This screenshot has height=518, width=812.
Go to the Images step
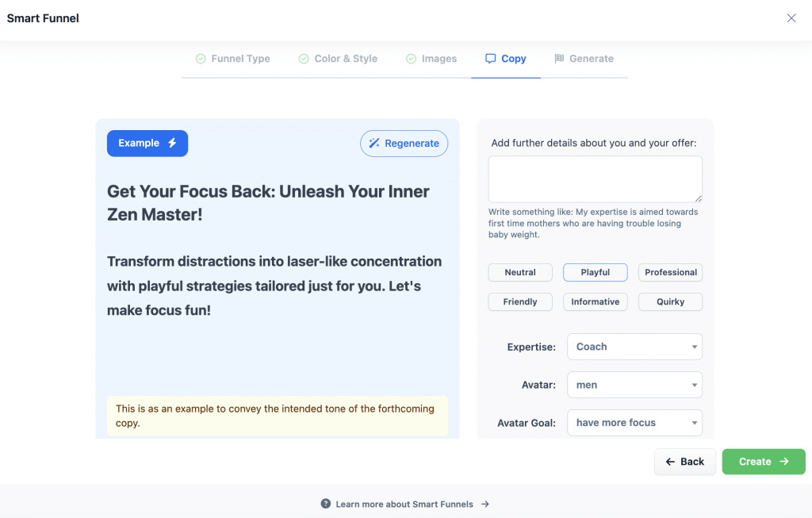click(x=431, y=58)
